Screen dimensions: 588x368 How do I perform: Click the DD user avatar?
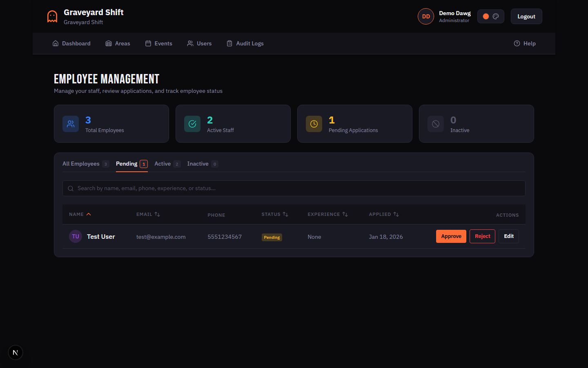pyautogui.click(x=425, y=17)
